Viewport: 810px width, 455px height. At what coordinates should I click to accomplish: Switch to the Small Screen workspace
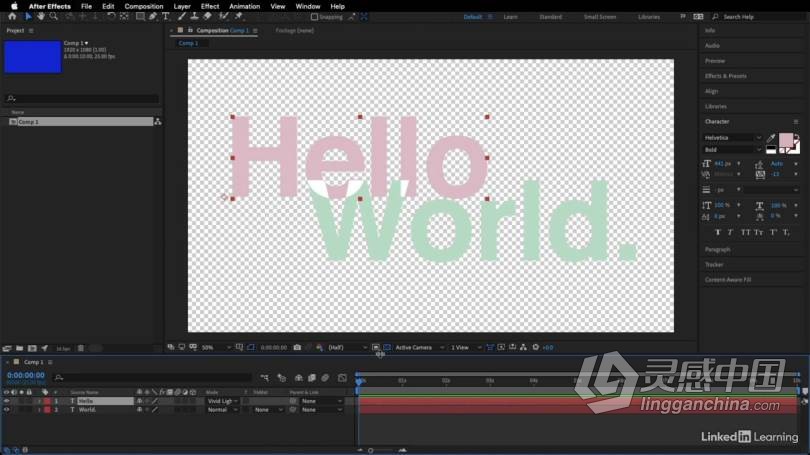pos(600,17)
